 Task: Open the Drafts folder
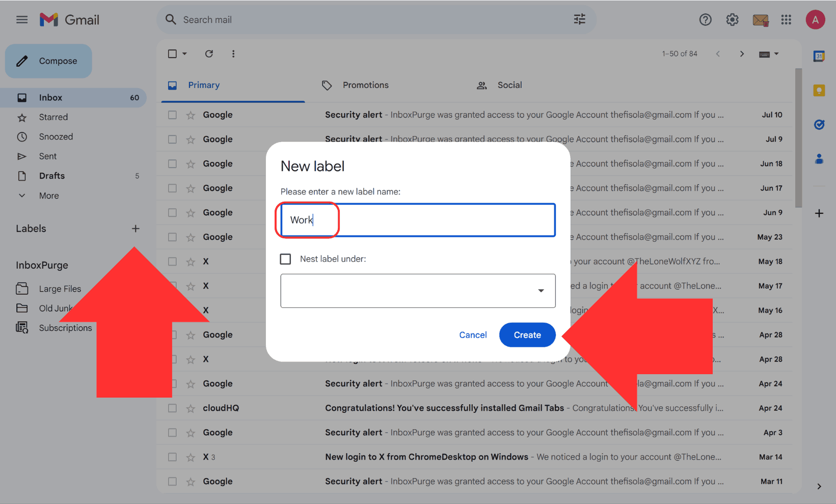(x=73, y=176)
